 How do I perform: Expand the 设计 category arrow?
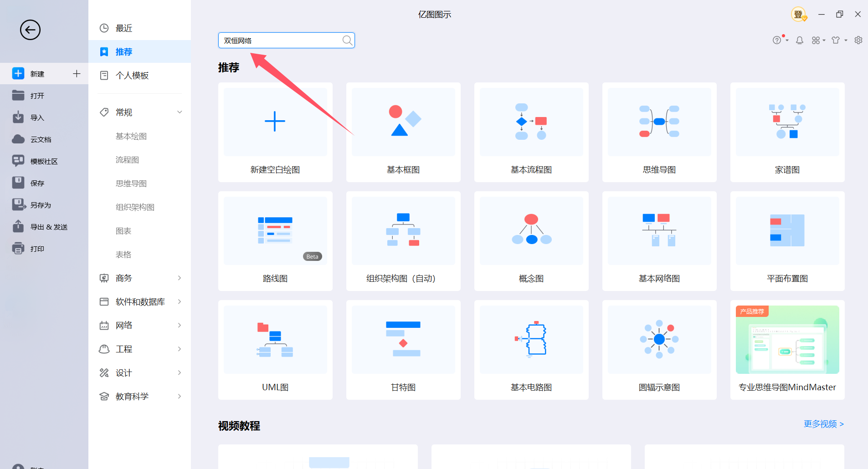(x=180, y=372)
